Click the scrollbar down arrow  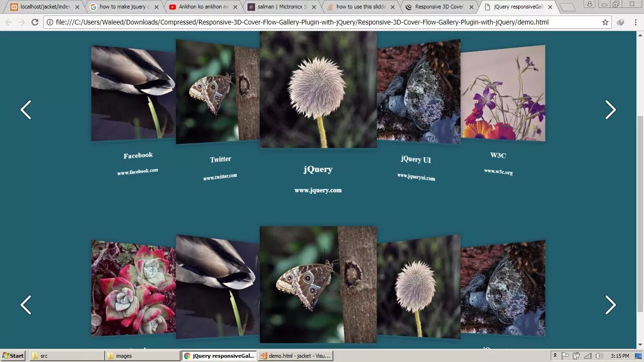pos(640,345)
